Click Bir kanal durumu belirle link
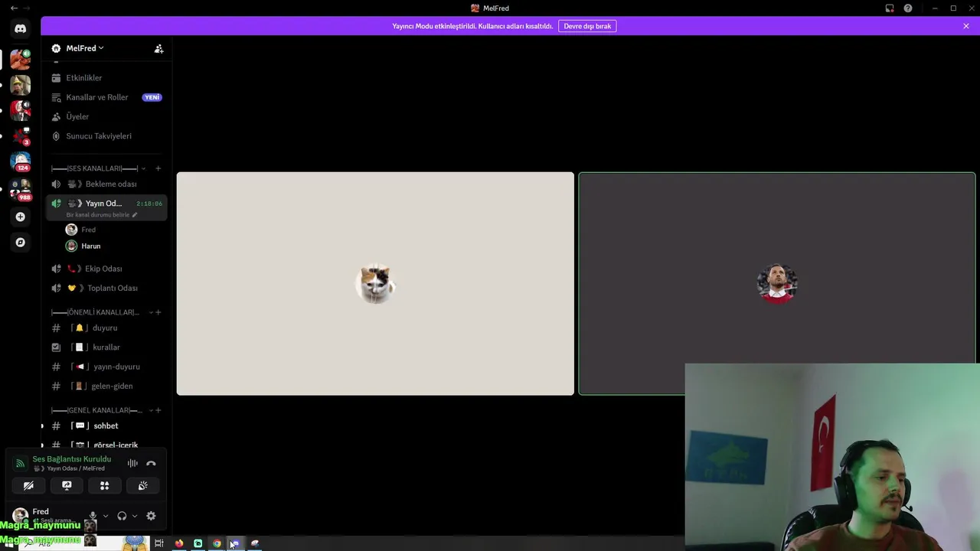The height and width of the screenshot is (551, 980). [x=97, y=215]
